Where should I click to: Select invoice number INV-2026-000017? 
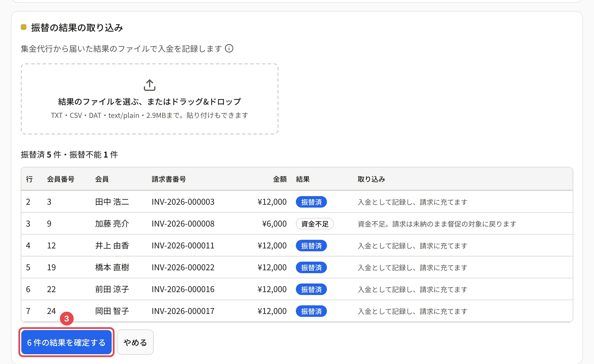183,311
